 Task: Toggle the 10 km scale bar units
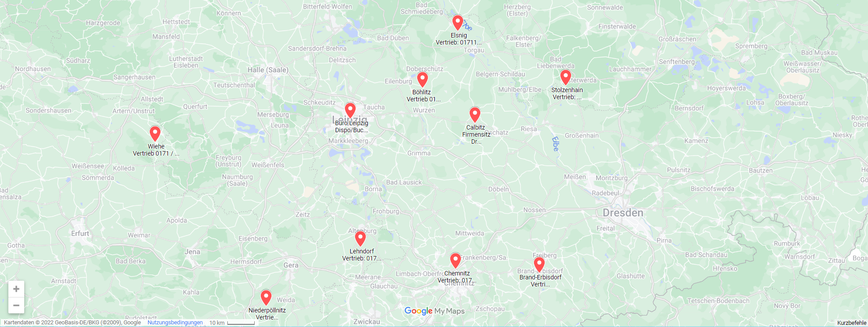pyautogui.click(x=232, y=323)
